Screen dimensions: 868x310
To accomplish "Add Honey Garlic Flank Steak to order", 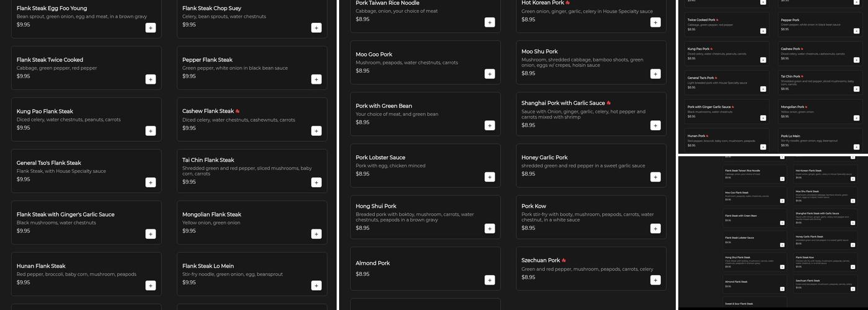I will [853, 245].
